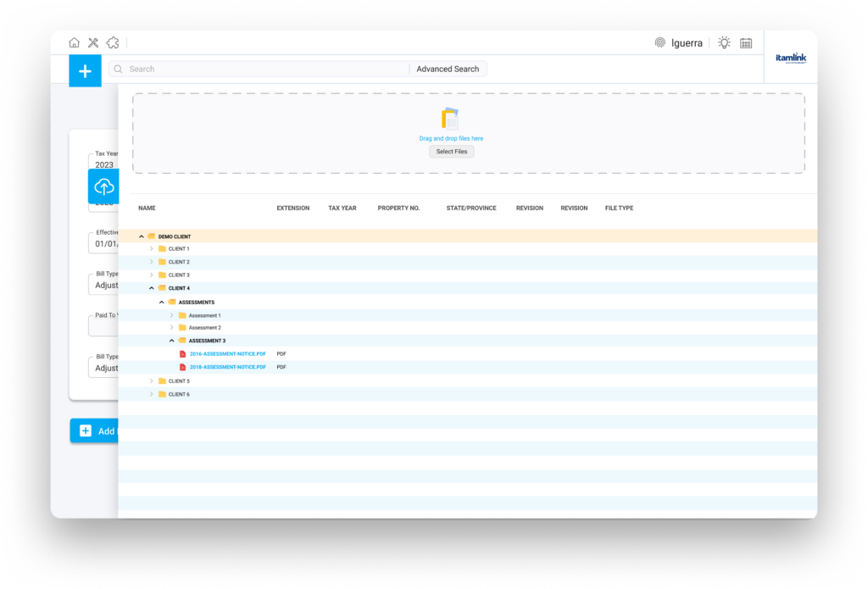Open the tools (wrench and screwdriver) icon
868x589 pixels.
[93, 42]
